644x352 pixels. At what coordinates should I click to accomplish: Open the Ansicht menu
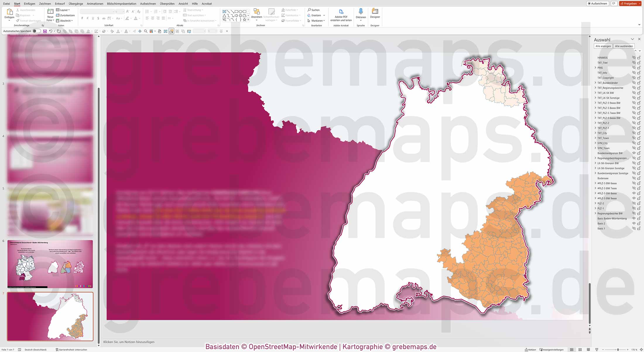pyautogui.click(x=183, y=4)
